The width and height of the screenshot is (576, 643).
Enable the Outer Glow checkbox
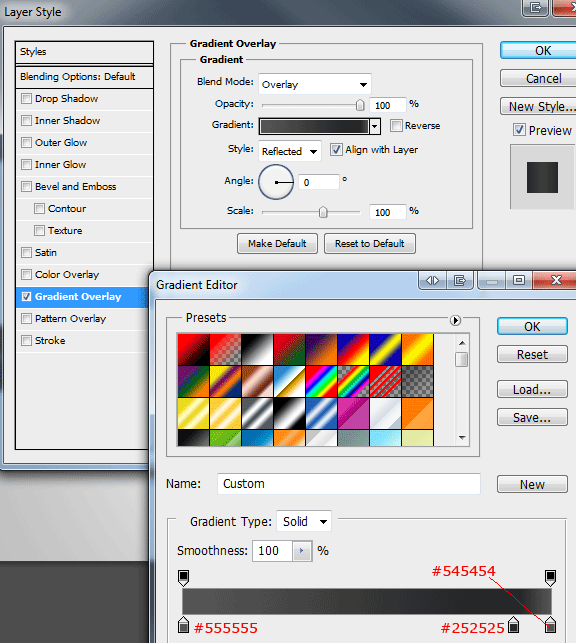point(26,142)
